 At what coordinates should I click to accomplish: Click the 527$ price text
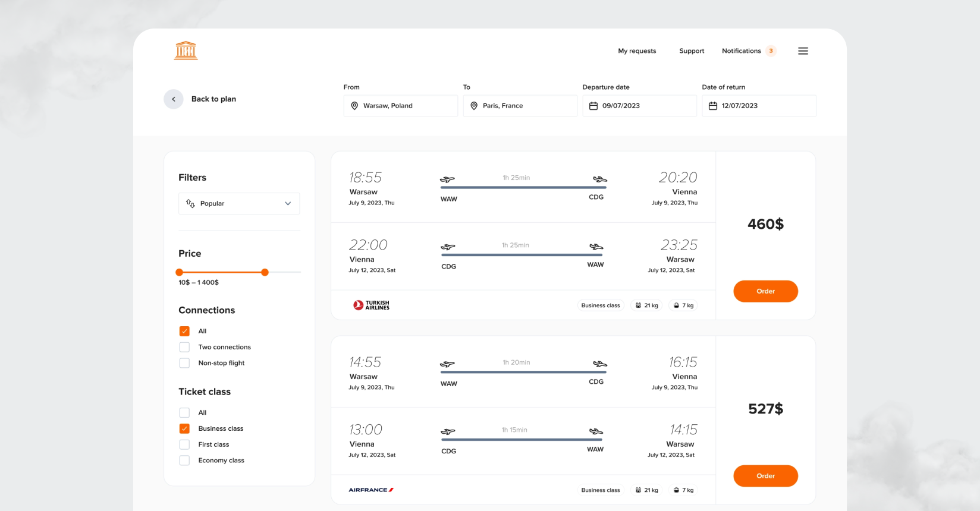pyautogui.click(x=765, y=409)
